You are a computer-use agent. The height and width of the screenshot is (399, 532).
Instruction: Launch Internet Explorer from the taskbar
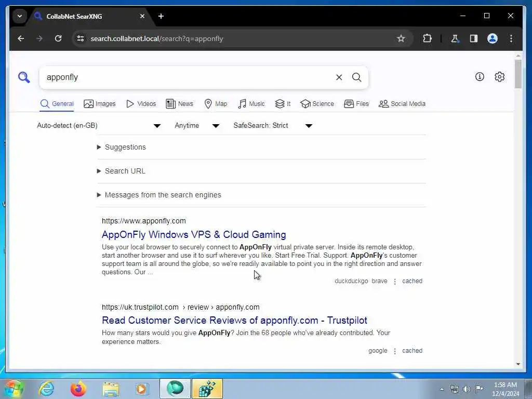point(46,389)
